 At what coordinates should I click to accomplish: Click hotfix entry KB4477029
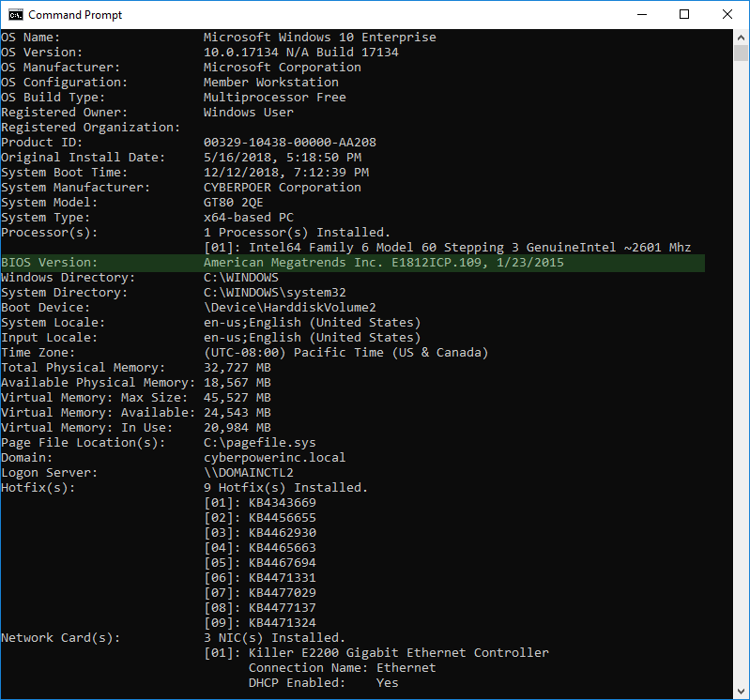[260, 593]
